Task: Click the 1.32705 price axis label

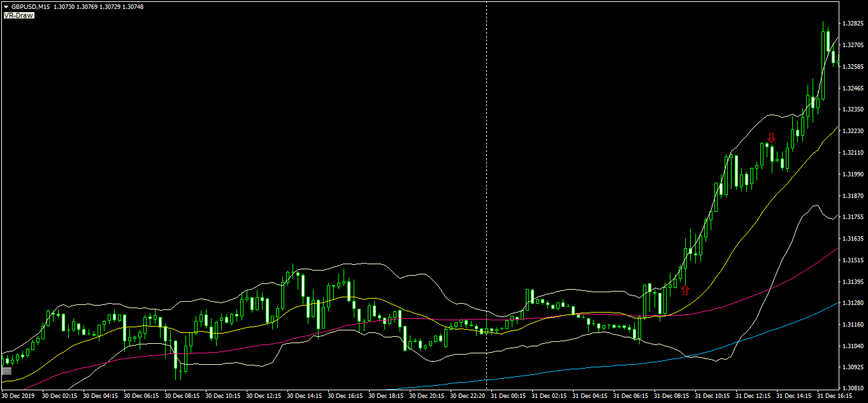Action: pos(853,45)
